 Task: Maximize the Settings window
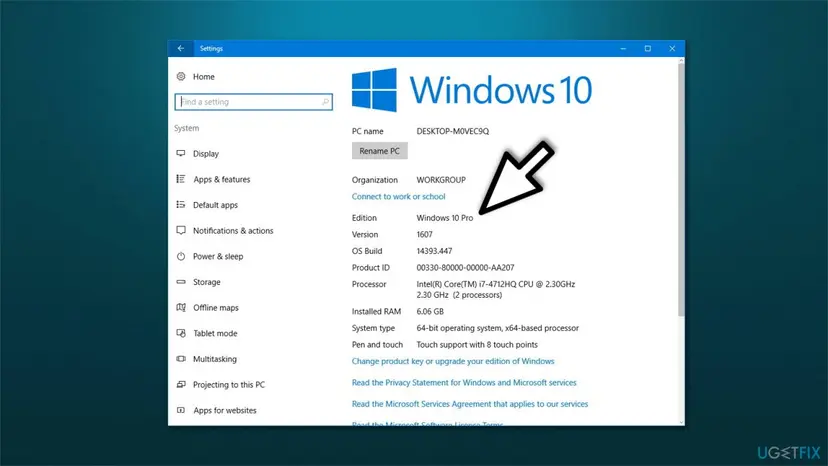[647, 48]
